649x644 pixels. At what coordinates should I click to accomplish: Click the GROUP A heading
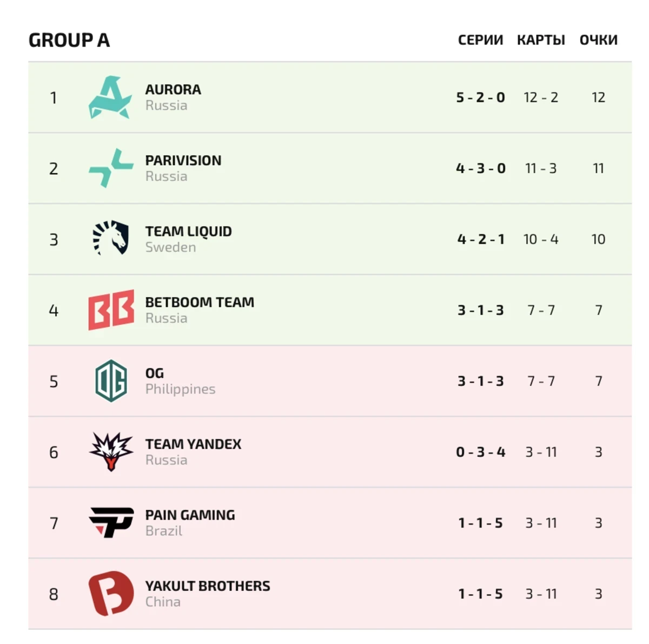point(69,40)
